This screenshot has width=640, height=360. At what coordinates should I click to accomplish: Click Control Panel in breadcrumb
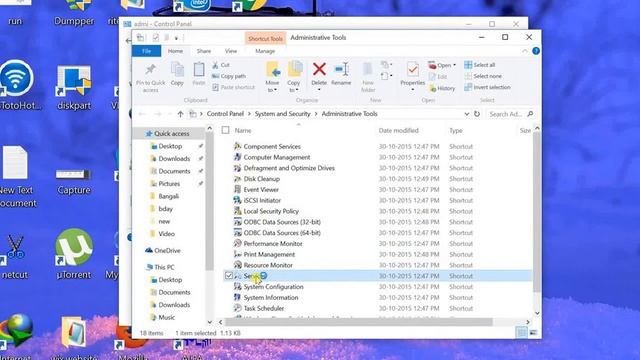pyautogui.click(x=225, y=114)
